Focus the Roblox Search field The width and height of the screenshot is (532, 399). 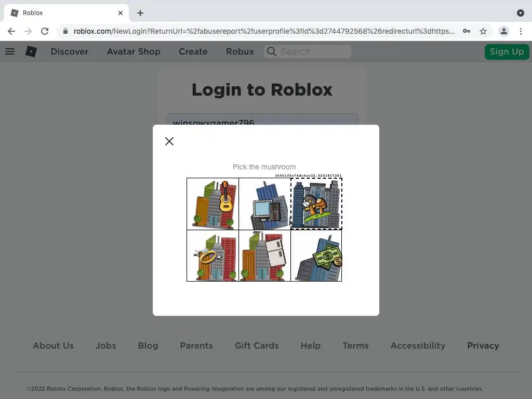point(308,51)
